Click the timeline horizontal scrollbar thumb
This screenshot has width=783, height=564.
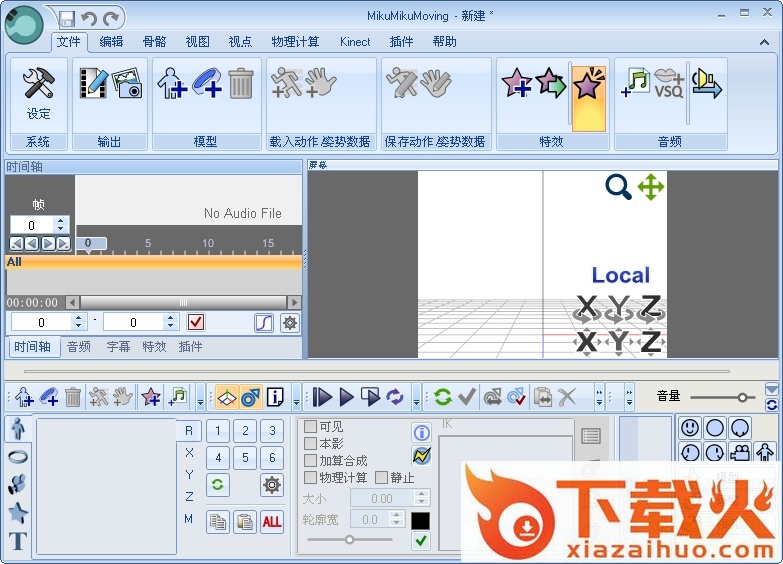click(183, 302)
